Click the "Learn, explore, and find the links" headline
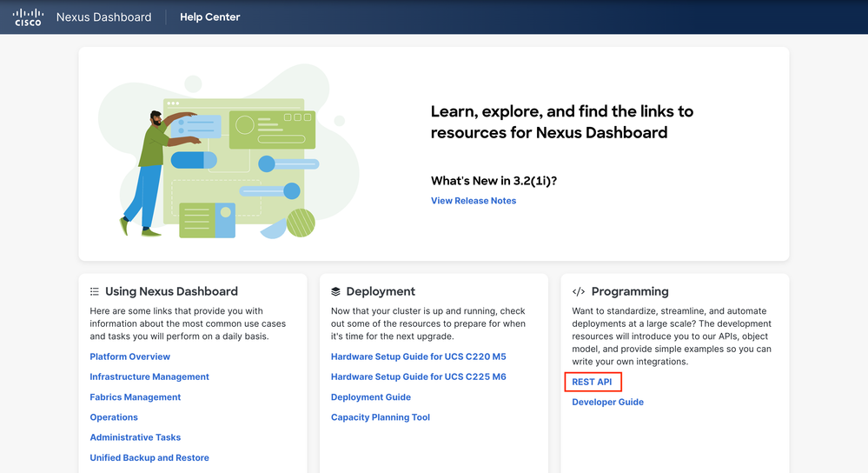 [562, 122]
